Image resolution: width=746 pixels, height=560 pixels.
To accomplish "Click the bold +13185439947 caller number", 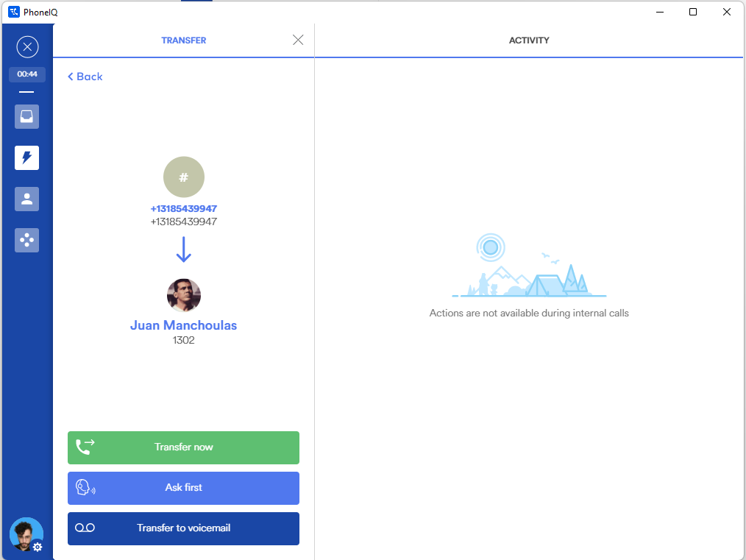I will 184,209.
